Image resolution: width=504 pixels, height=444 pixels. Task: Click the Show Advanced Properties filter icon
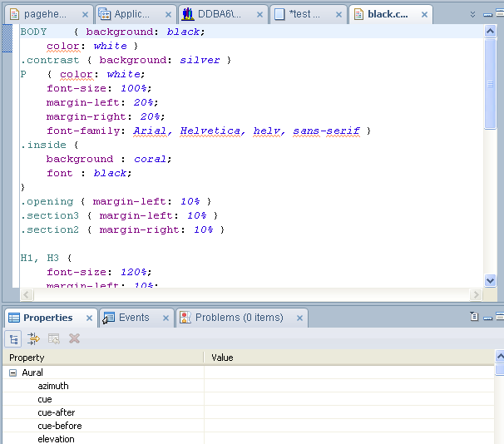[34, 338]
